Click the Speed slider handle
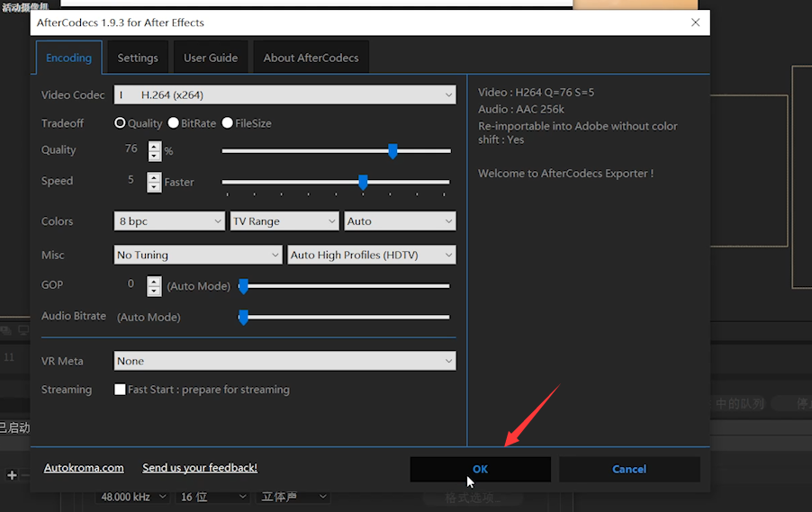Screen dimensions: 812x512 tap(363, 183)
